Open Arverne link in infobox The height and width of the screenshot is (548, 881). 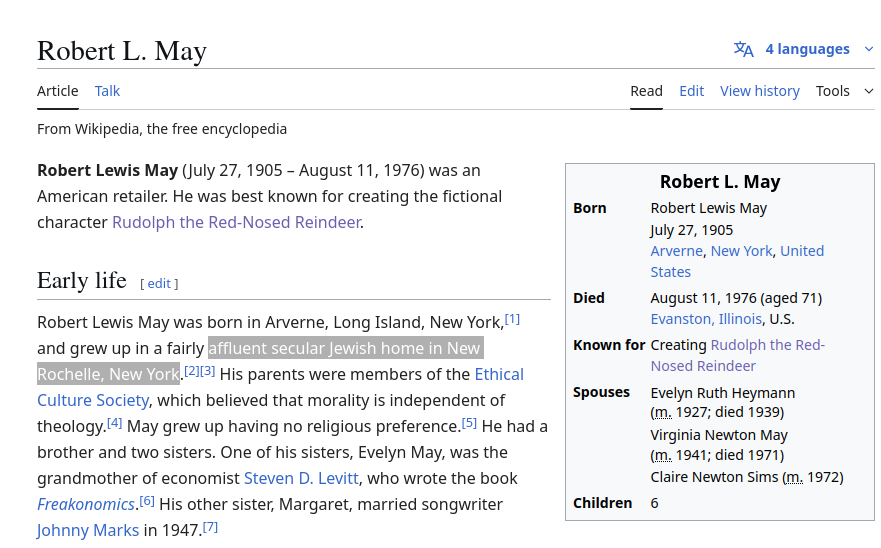[676, 251]
